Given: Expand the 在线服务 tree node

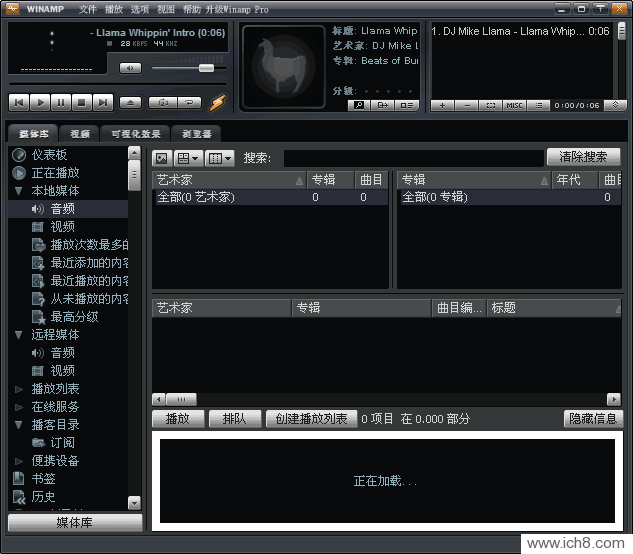Looking at the screenshot, I should 18,407.
